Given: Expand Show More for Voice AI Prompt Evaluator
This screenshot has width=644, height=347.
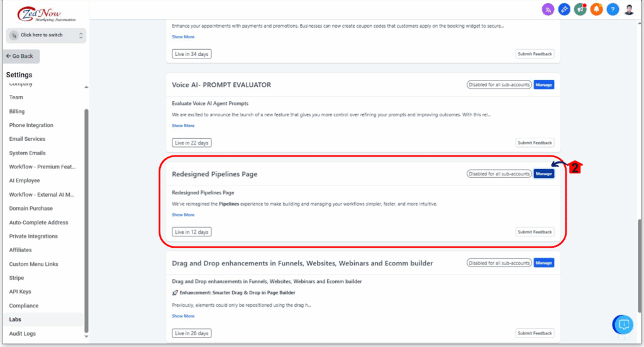Looking at the screenshot, I should pyautogui.click(x=183, y=126).
